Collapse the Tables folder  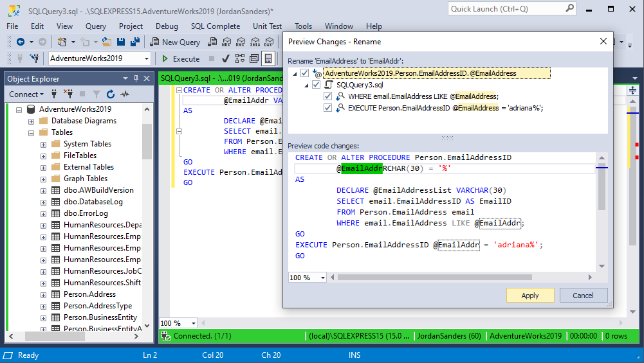pyautogui.click(x=32, y=133)
